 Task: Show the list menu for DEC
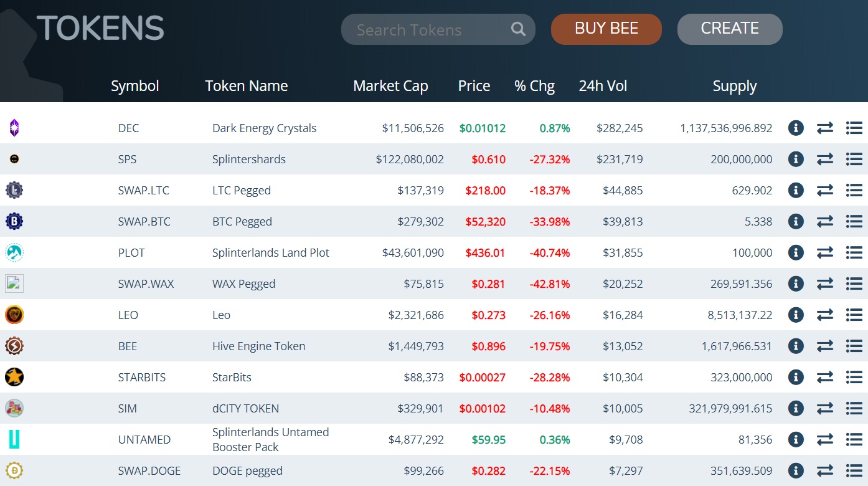point(854,128)
